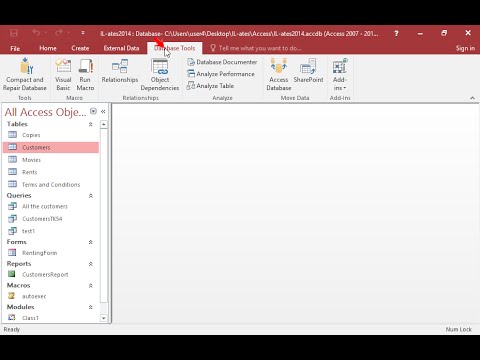This screenshot has width=480, height=360.
Task: Click the Sign in link
Action: click(465, 48)
